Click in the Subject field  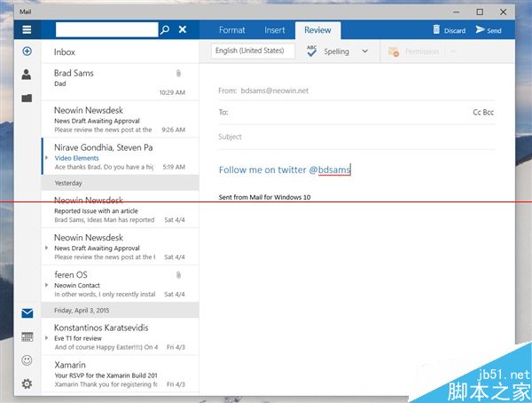(355, 137)
